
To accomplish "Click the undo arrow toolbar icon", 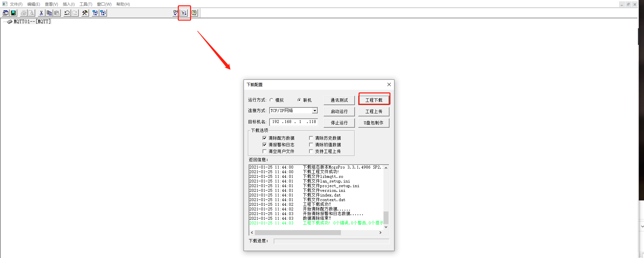I will point(67,13).
